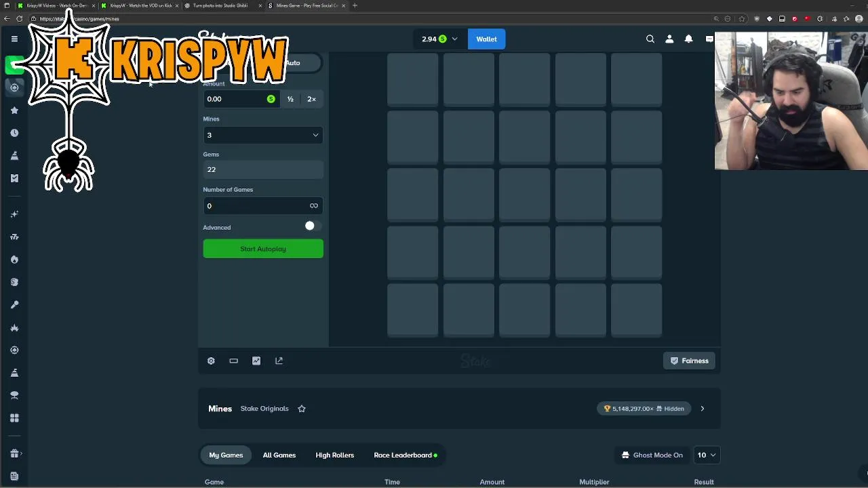Click the Stake Originals link
Viewport: 868px width, 488px height.
pos(264,409)
